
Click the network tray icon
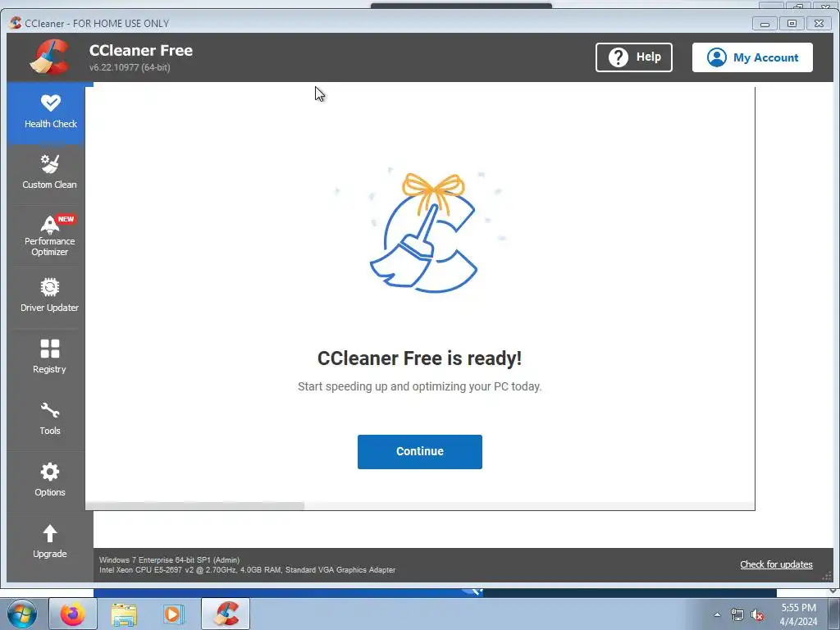[x=737, y=615]
